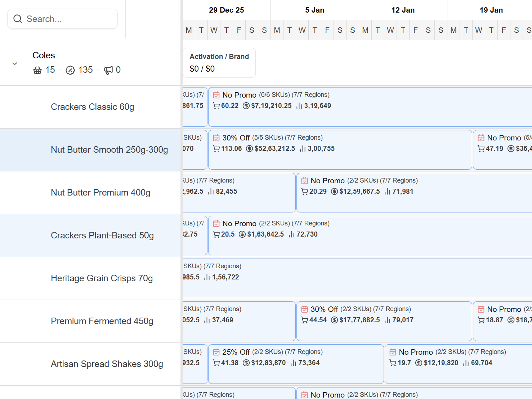
Task: Open the Activation / Brand $0 / $0 card
Action: 219,63
